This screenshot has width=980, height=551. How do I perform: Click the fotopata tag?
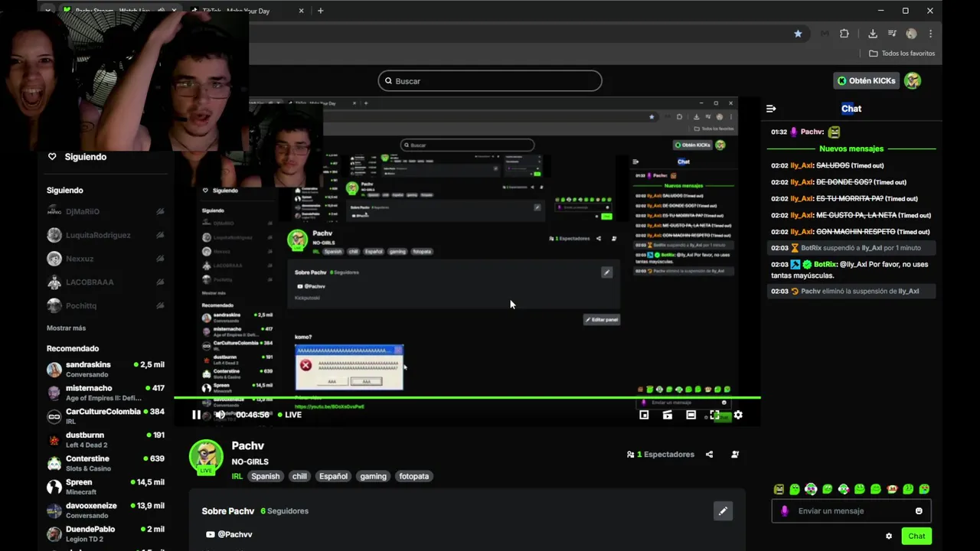click(414, 476)
